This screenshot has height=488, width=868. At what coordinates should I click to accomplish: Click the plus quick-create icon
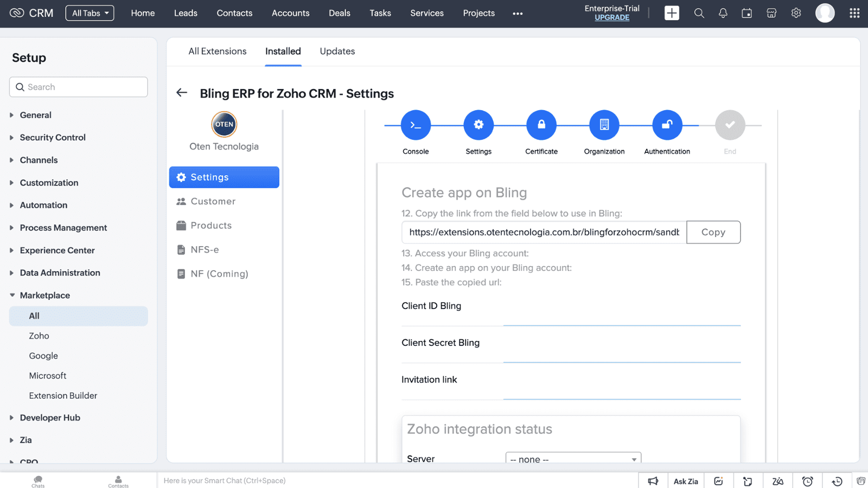[x=672, y=13]
